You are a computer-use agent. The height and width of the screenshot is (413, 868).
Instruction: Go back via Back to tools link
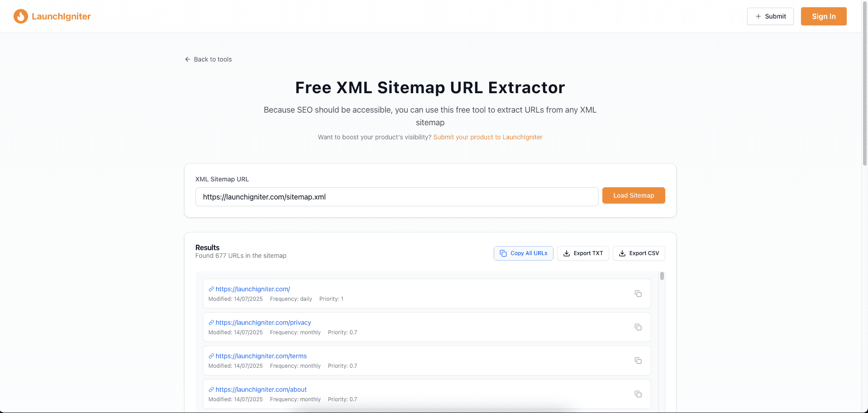click(208, 59)
